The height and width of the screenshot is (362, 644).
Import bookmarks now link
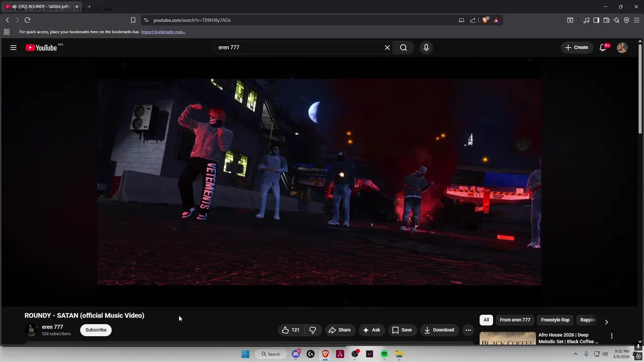pyautogui.click(x=163, y=32)
